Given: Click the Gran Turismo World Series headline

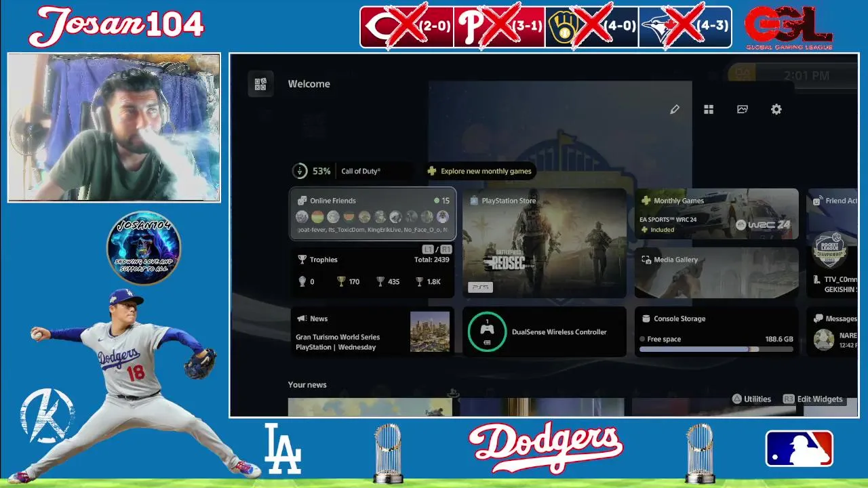Looking at the screenshot, I should pyautogui.click(x=338, y=342).
